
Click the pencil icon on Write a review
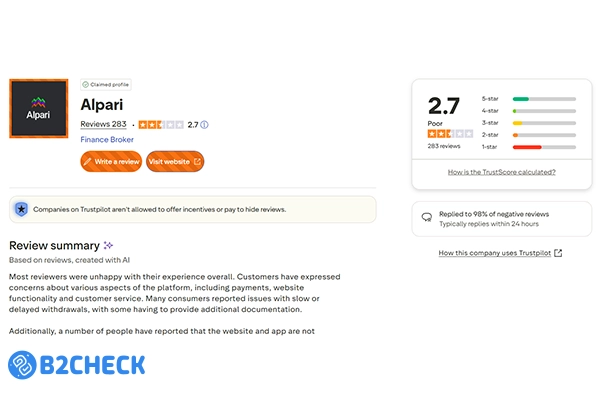[x=88, y=161]
